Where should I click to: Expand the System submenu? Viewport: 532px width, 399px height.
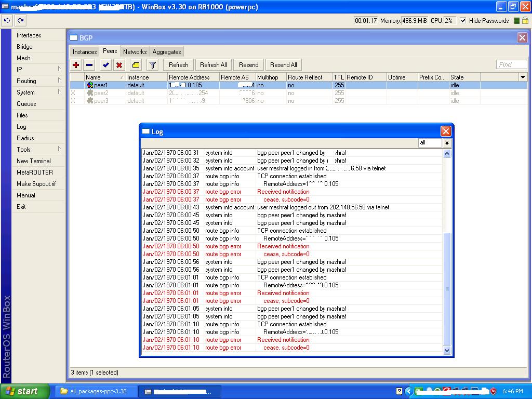(59, 92)
